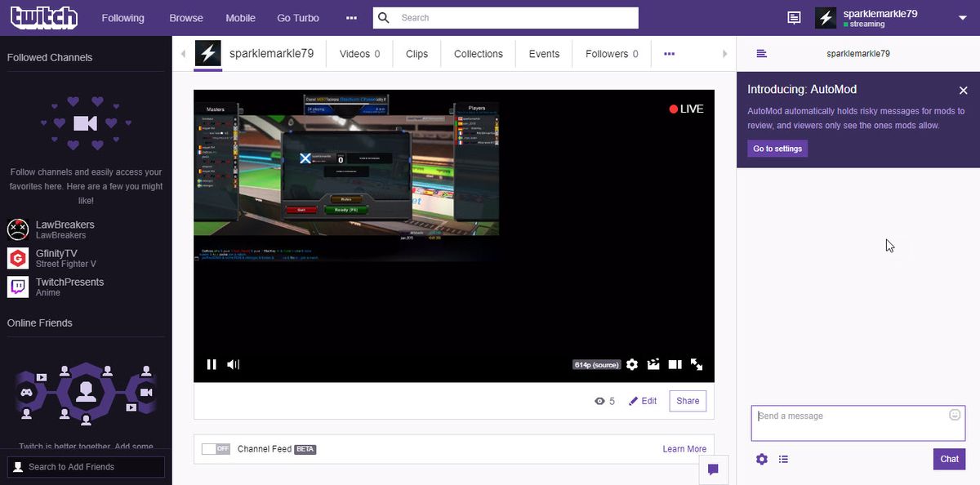980x485 pixels.
Task: Expand the channel tabs more ellipsis
Action: 670,54
